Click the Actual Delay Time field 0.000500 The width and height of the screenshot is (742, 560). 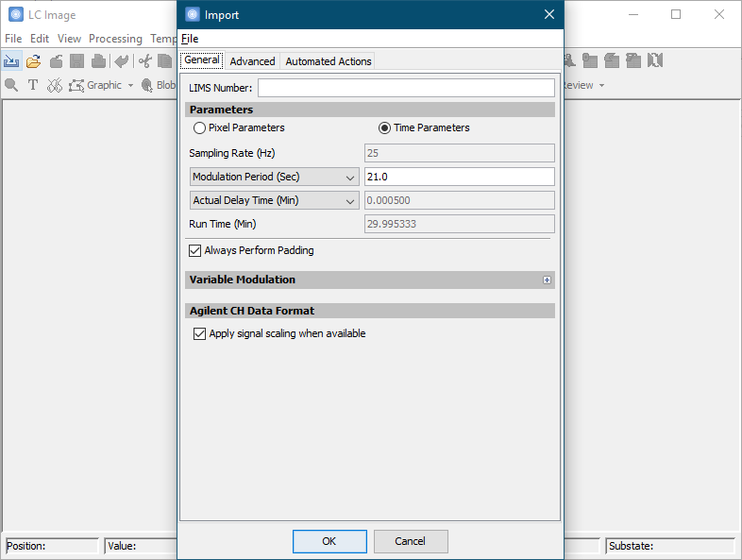[460, 200]
